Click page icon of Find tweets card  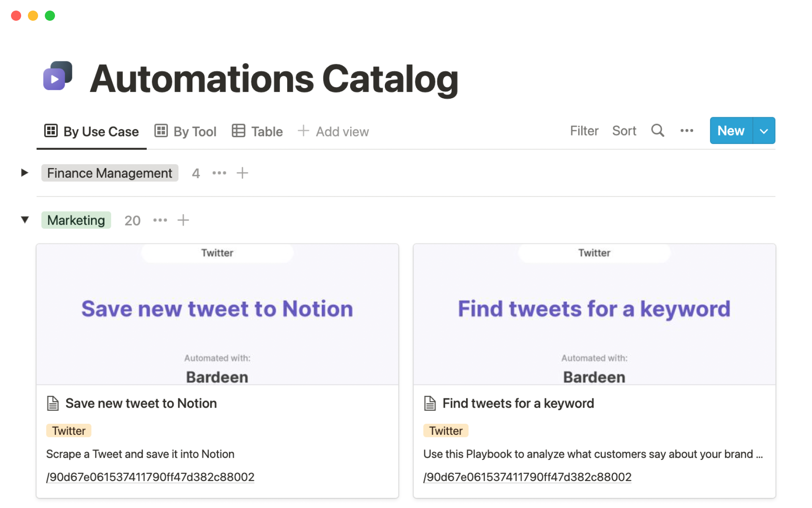click(430, 403)
